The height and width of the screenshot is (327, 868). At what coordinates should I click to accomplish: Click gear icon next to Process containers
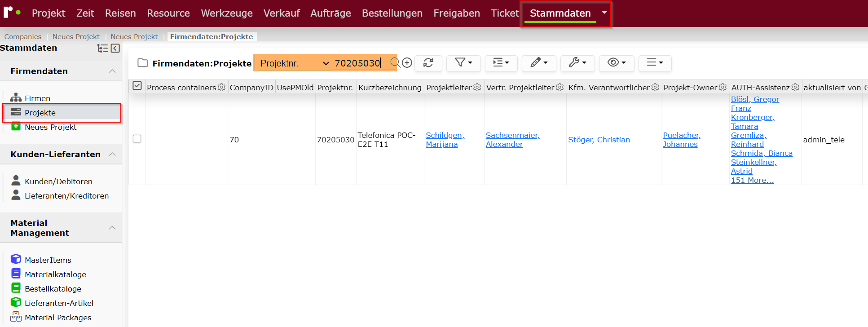pos(221,87)
